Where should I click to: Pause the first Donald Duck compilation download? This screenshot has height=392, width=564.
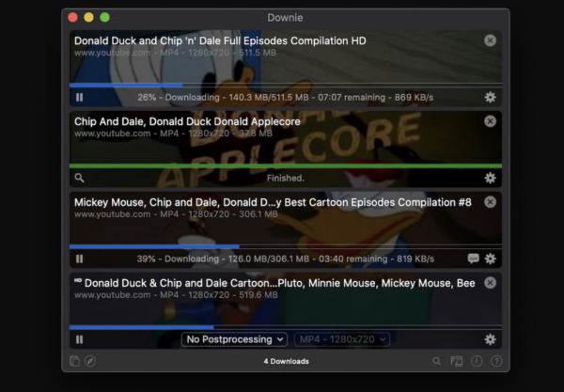79,97
